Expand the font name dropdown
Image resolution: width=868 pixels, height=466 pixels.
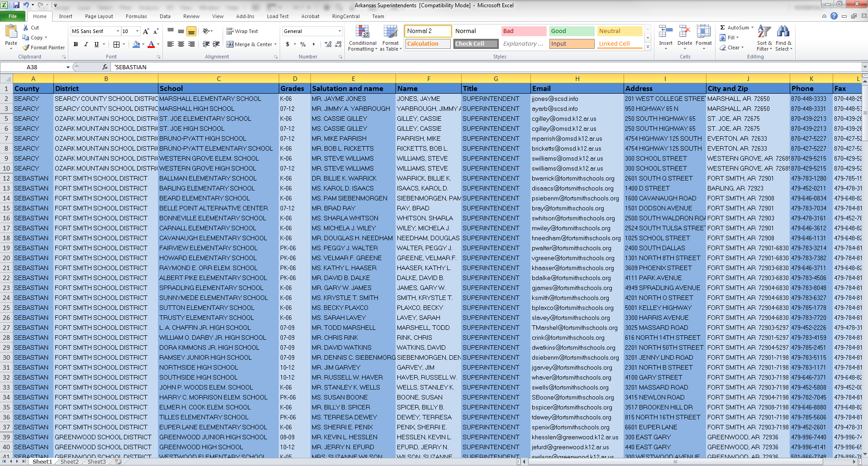click(118, 31)
